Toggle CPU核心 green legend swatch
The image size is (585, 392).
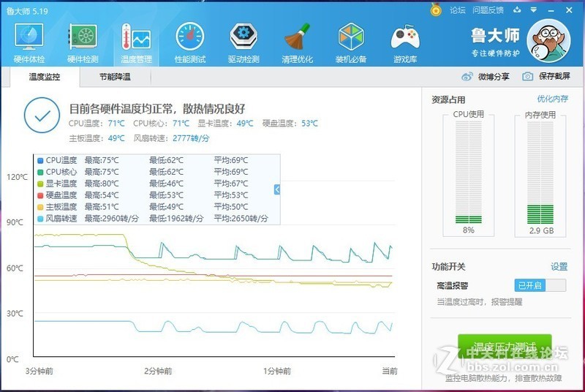click(x=40, y=173)
